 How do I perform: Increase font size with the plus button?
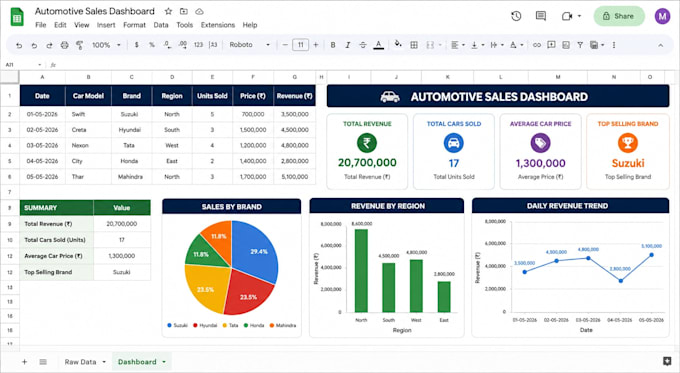coord(316,45)
